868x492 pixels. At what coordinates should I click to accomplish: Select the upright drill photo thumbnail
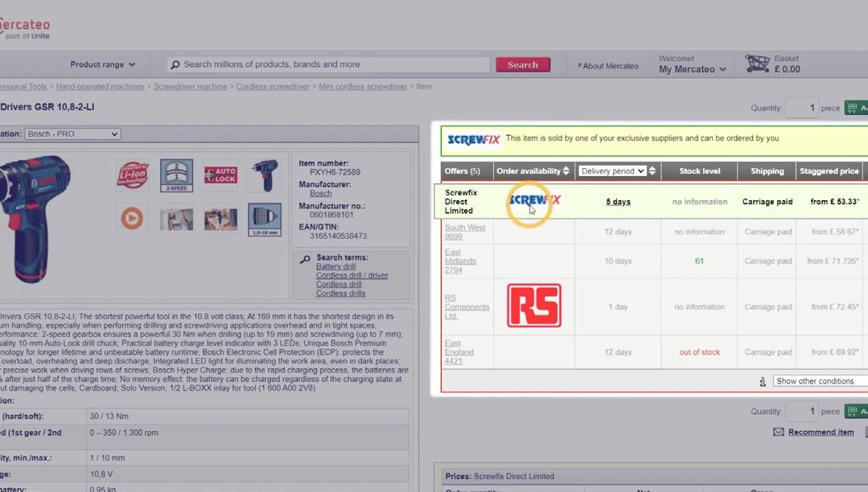tap(265, 175)
